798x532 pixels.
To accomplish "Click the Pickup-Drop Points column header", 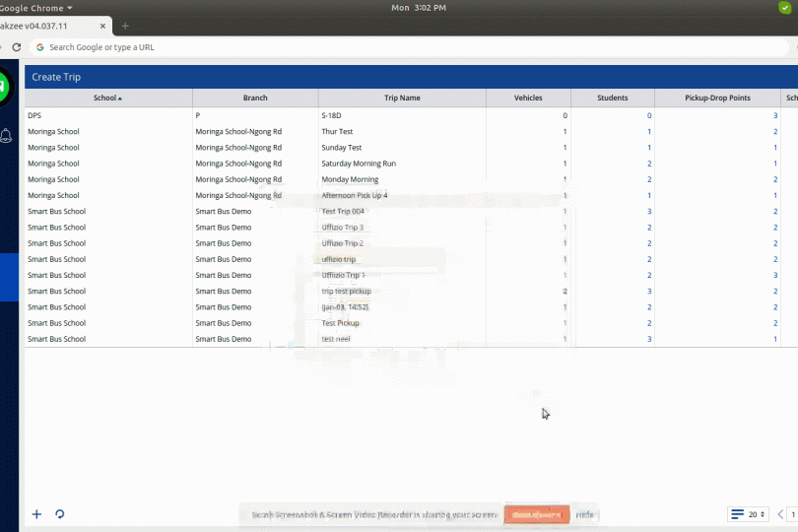I will [x=717, y=99].
